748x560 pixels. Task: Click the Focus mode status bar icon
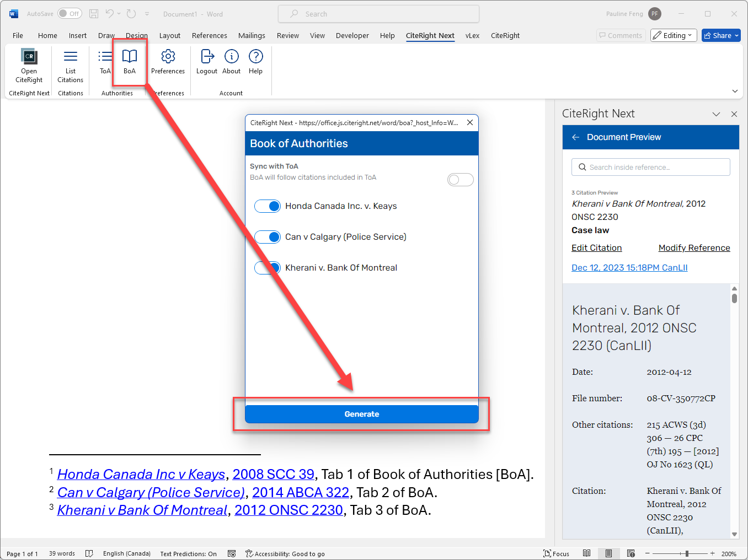click(x=556, y=553)
